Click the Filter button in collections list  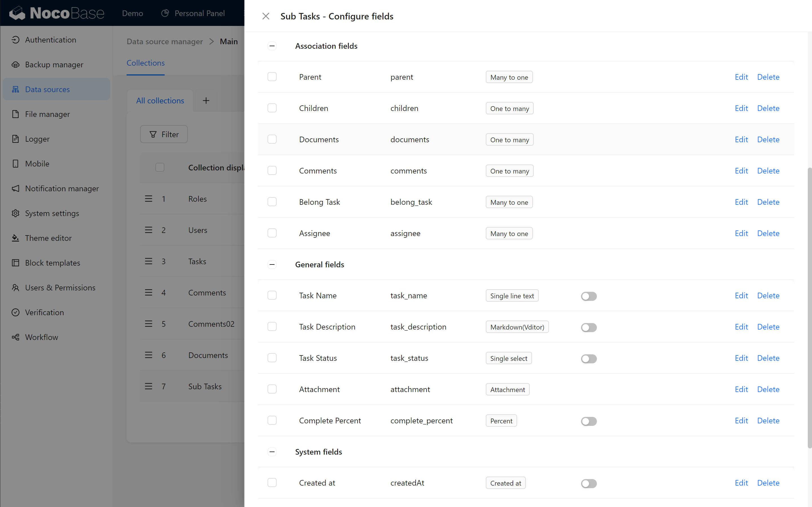point(164,134)
